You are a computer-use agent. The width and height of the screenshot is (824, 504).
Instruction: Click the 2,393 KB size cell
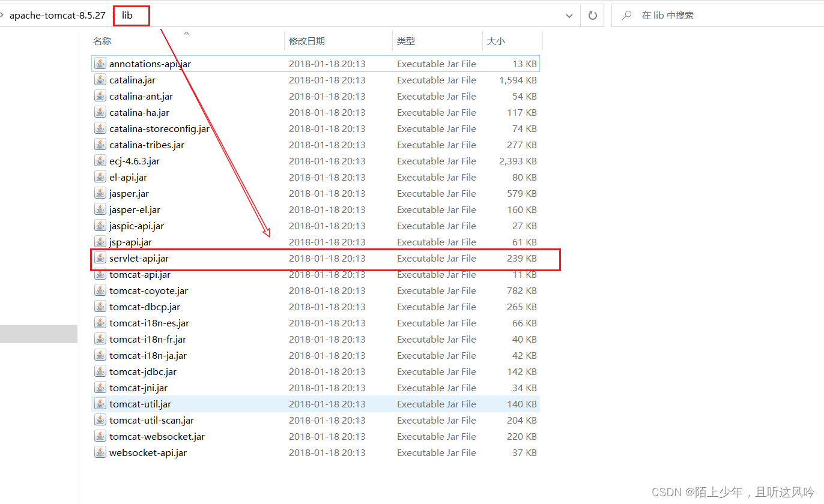coord(518,161)
